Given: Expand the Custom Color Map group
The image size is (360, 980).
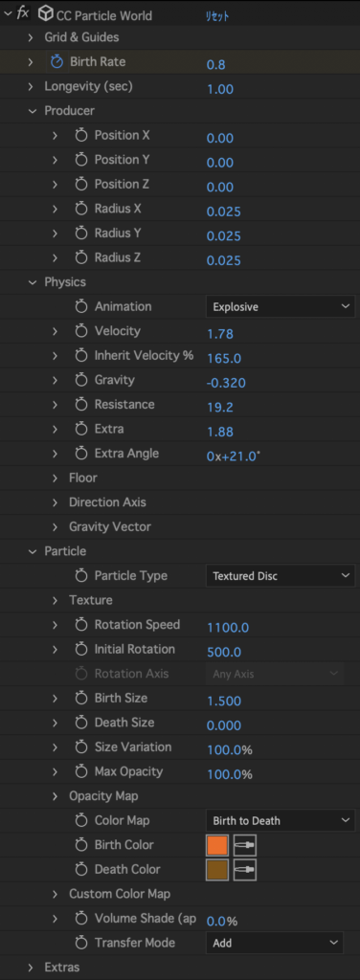Looking at the screenshot, I should tap(55, 895).
